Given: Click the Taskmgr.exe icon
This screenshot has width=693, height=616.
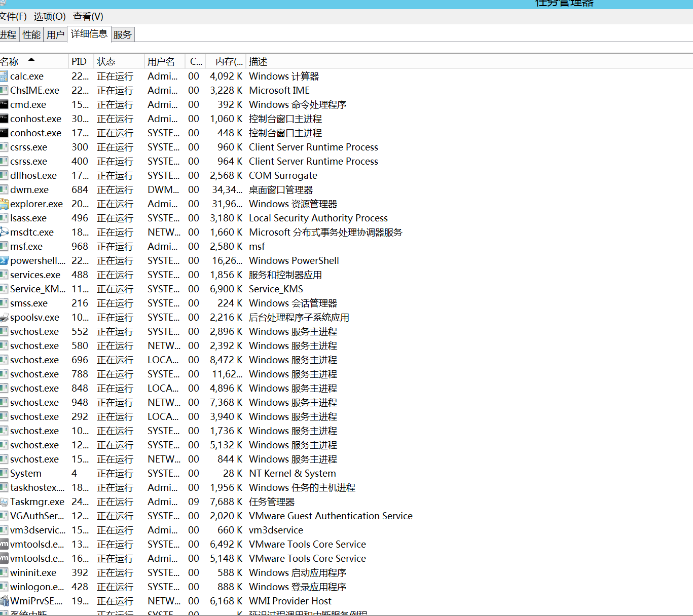Looking at the screenshot, I should [4, 502].
